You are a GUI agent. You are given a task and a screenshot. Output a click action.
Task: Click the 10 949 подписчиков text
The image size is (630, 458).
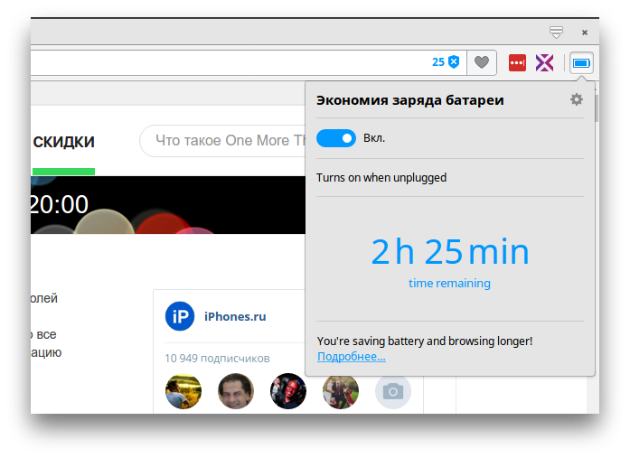tap(217, 358)
